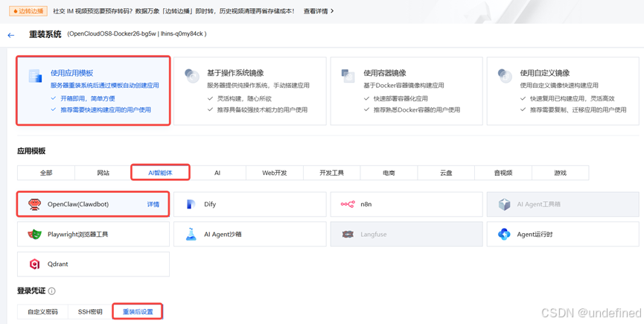Viewport: 644px width, 324px height.
Task: Select the Agent运行时 template card
Action: 563,234
